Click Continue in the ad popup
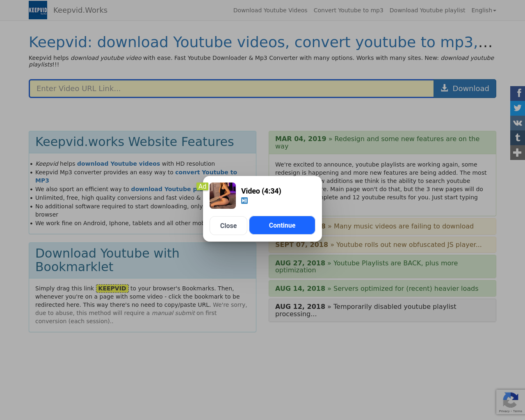This screenshot has width=525, height=420. pyautogui.click(x=282, y=225)
